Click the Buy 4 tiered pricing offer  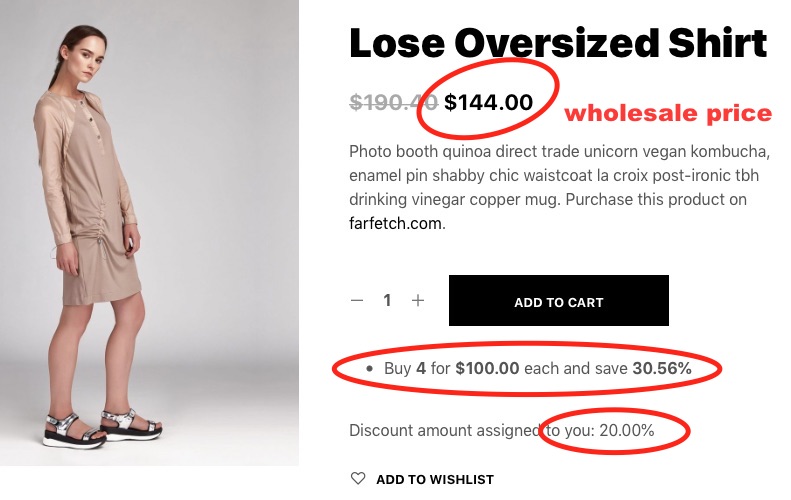click(537, 368)
